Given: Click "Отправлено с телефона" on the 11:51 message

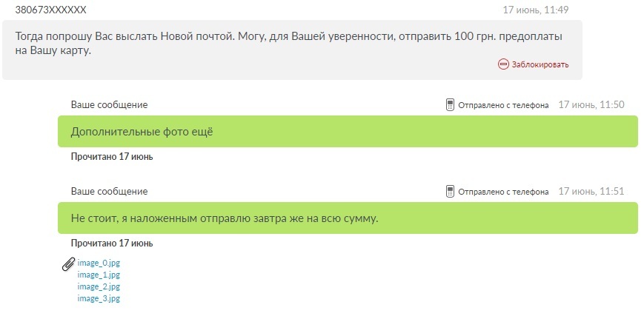Looking at the screenshot, I should (x=503, y=192).
